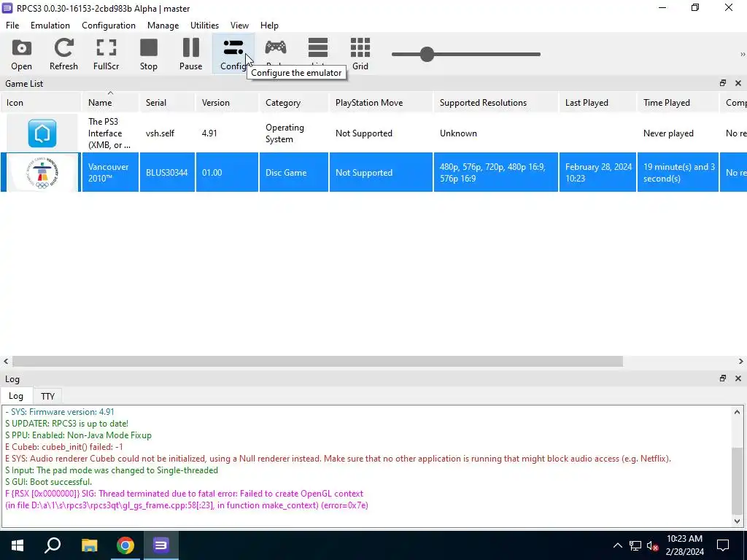Close the Game List panel
The image size is (747, 560).
738,83
